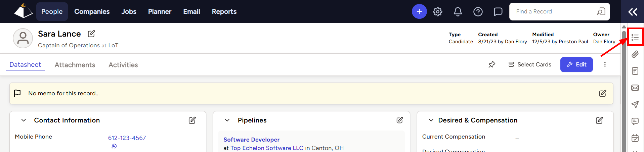Open the attachments paperclip sidebar icon
This screenshot has width=644, height=152.
click(x=635, y=54)
